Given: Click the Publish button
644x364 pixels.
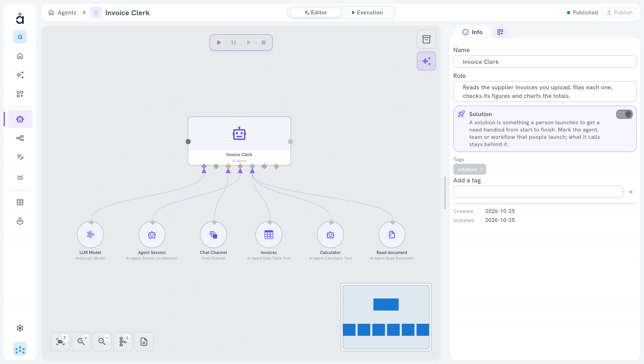Looking at the screenshot, I should point(619,12).
